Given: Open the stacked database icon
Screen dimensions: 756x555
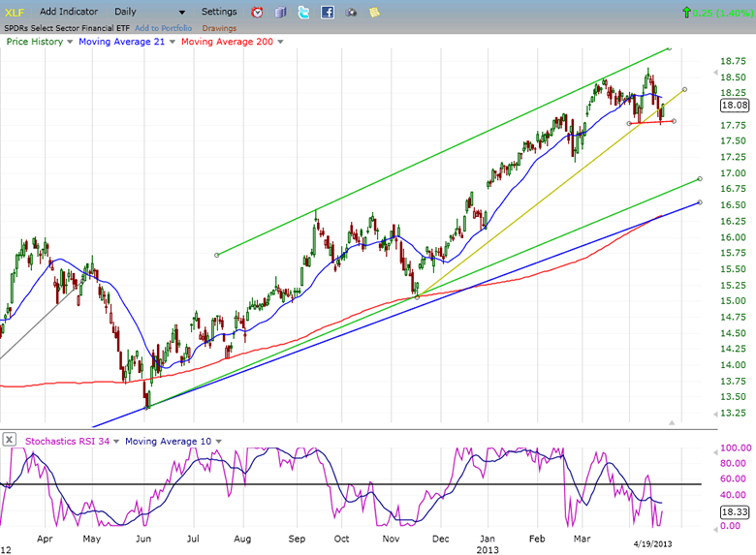Looking at the screenshot, I should pos(281,12).
